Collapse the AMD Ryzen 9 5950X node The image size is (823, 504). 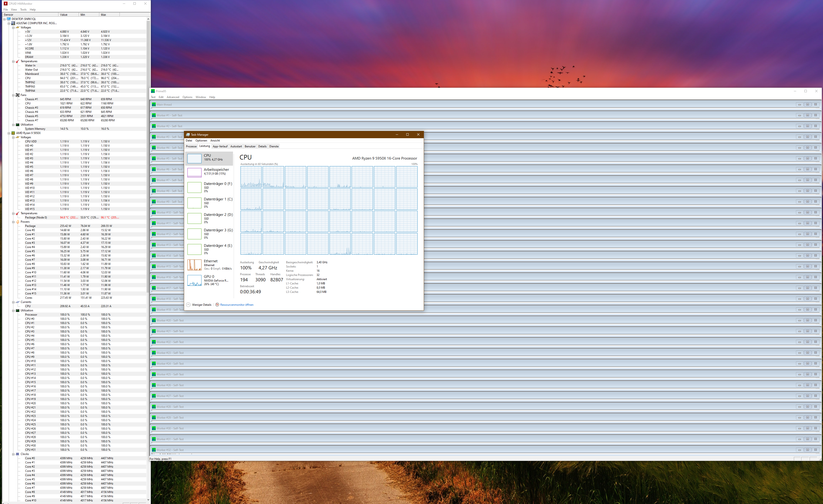point(9,133)
